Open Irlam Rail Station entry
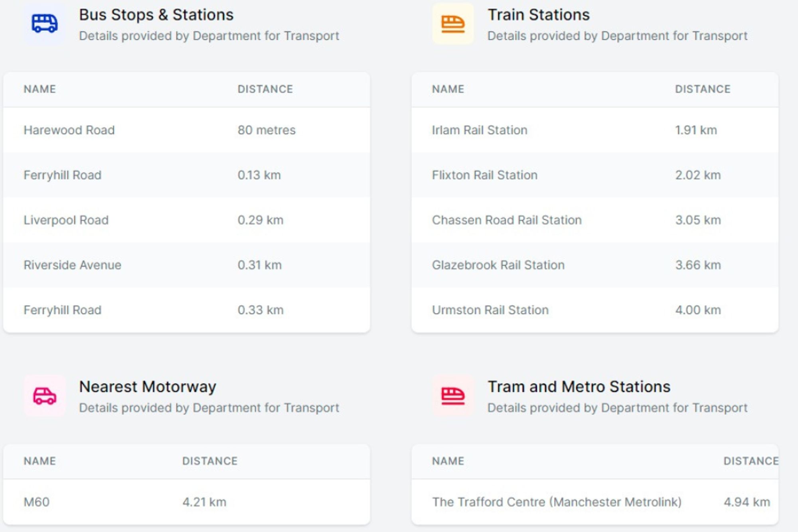Image resolution: width=798 pixels, height=532 pixels. (x=479, y=130)
